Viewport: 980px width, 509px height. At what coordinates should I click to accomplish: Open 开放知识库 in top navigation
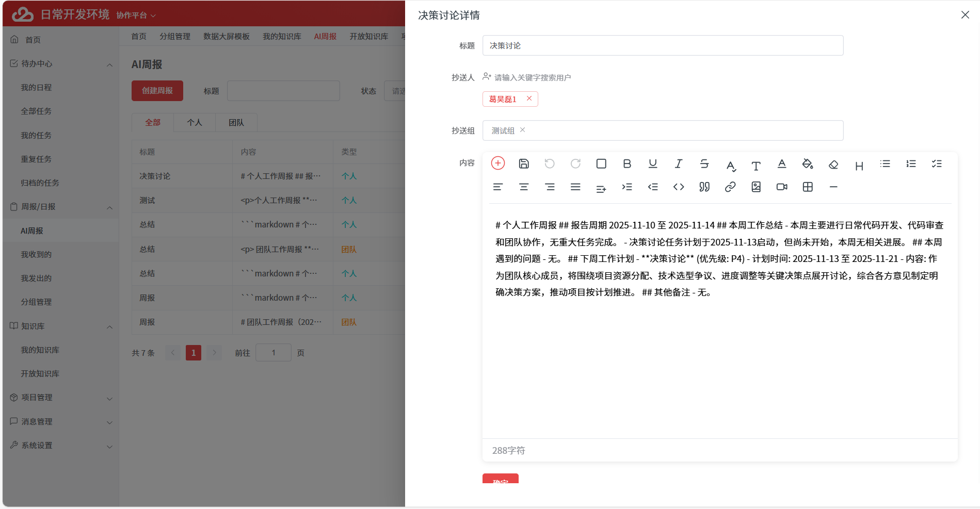368,36
